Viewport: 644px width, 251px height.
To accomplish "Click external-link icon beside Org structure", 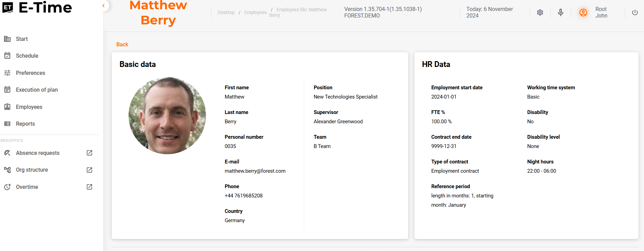I will pos(89,170).
